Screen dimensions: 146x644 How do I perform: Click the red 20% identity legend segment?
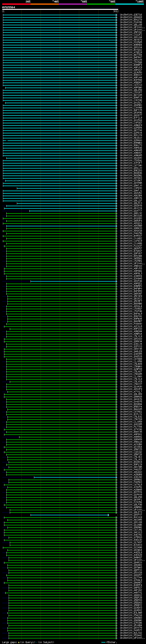coord(16,4)
